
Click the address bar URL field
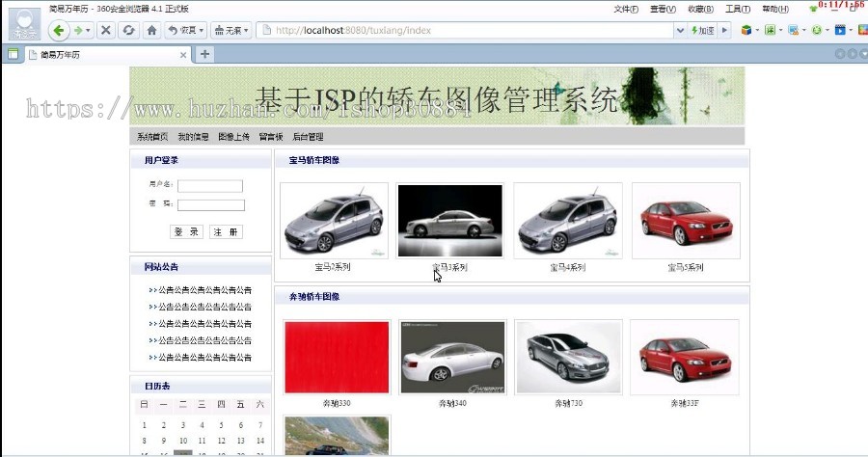pyautogui.click(x=465, y=31)
